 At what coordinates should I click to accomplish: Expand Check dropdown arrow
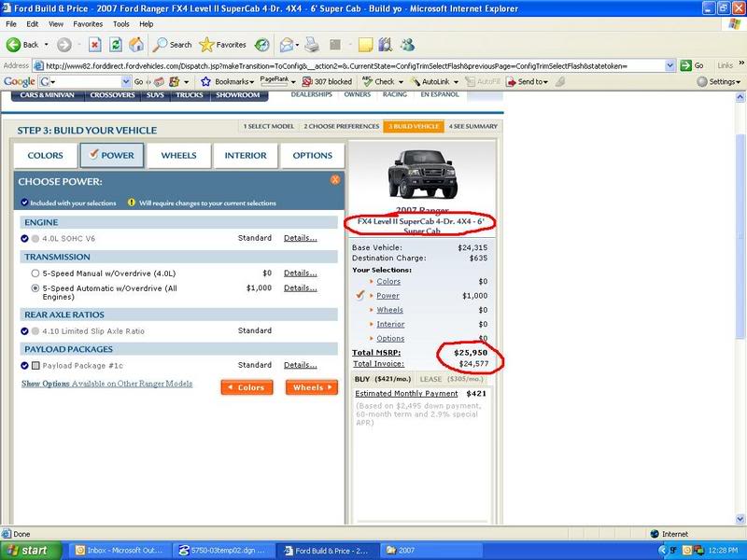pyautogui.click(x=401, y=82)
